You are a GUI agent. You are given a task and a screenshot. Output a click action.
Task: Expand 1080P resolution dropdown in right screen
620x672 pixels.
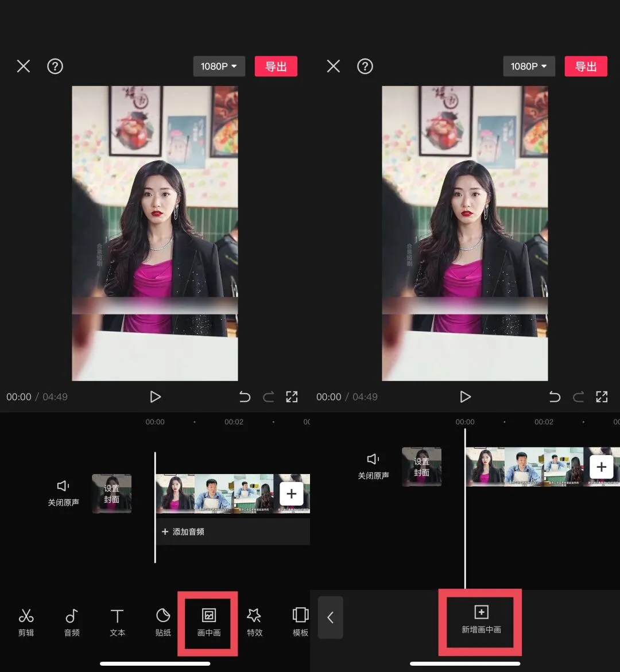pyautogui.click(x=529, y=67)
